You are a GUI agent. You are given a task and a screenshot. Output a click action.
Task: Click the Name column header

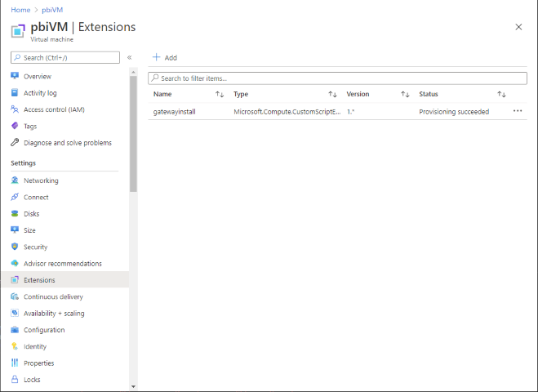(x=162, y=94)
